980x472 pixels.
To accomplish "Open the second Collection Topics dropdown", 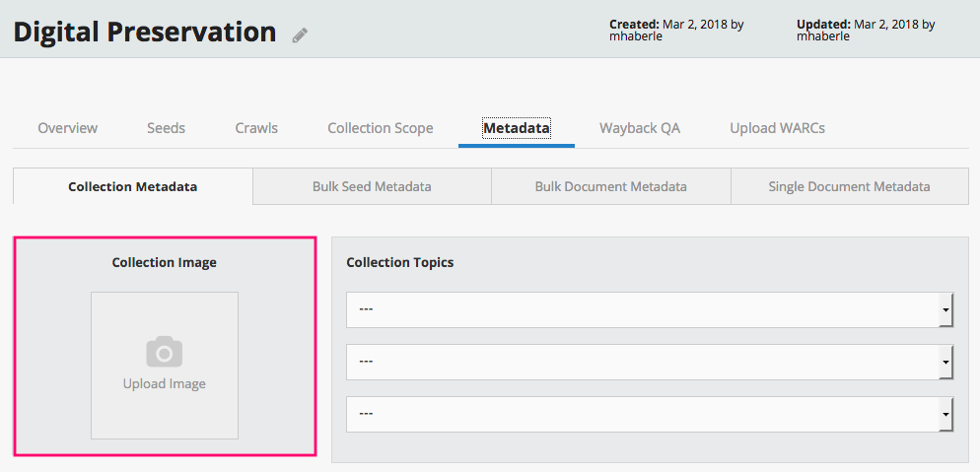I will click(x=649, y=362).
